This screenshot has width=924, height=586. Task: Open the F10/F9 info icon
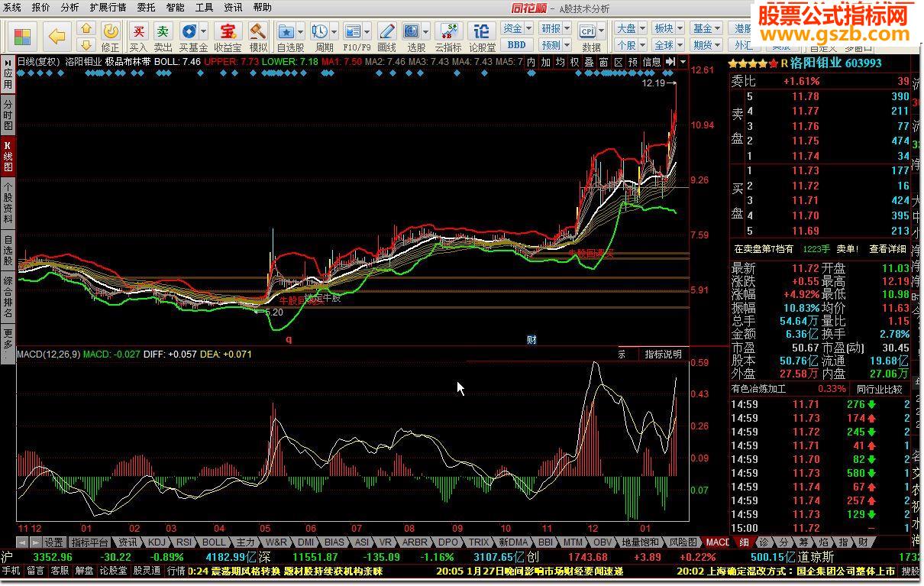pos(353,31)
